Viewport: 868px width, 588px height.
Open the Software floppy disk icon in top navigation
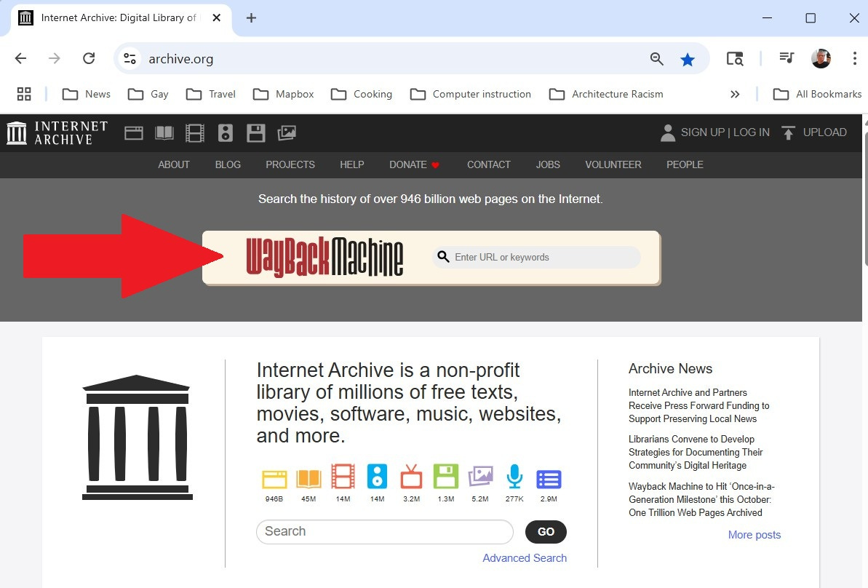click(256, 133)
